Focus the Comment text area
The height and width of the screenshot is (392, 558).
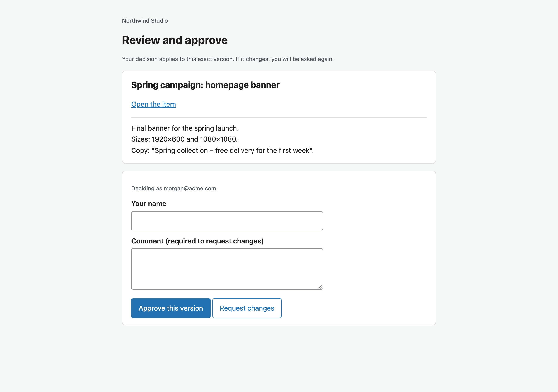[227, 269]
